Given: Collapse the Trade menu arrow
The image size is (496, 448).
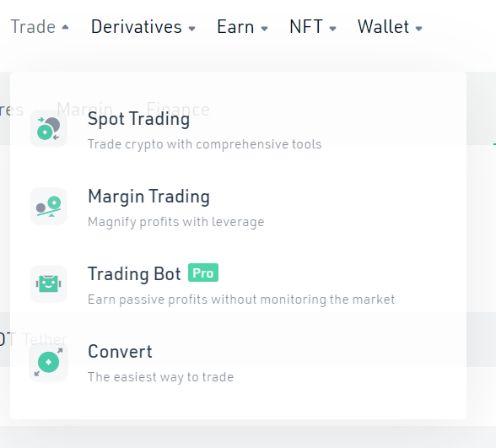Looking at the screenshot, I should pos(65,27).
